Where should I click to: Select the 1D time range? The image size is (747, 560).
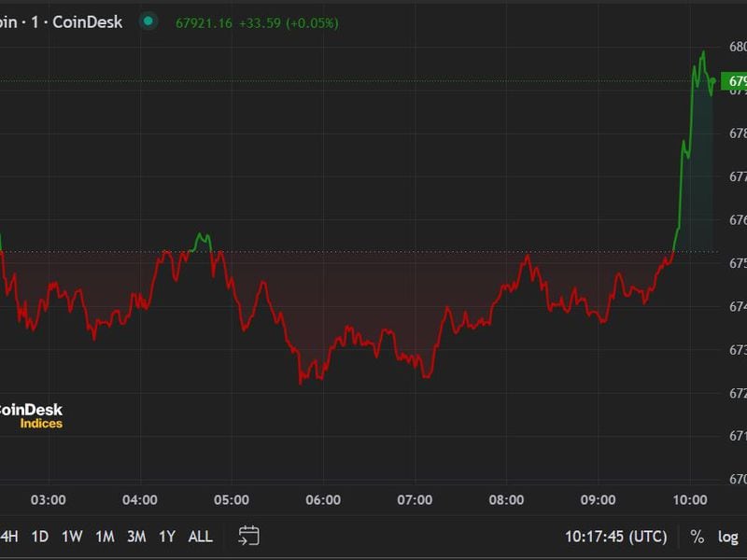(x=39, y=537)
